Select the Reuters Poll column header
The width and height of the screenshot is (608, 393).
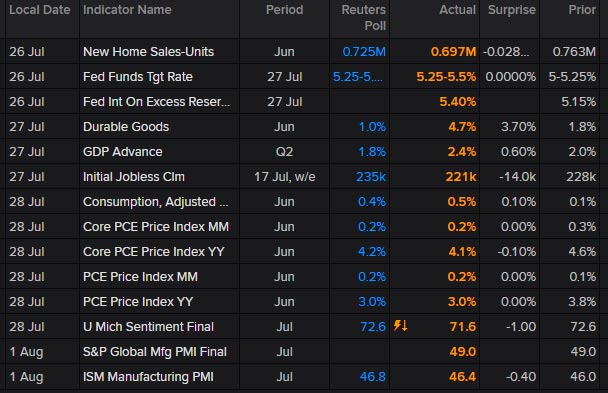(x=364, y=18)
